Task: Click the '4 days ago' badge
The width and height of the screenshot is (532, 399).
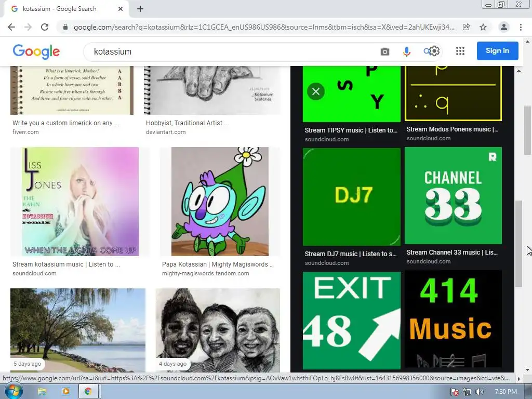Action: point(172,364)
